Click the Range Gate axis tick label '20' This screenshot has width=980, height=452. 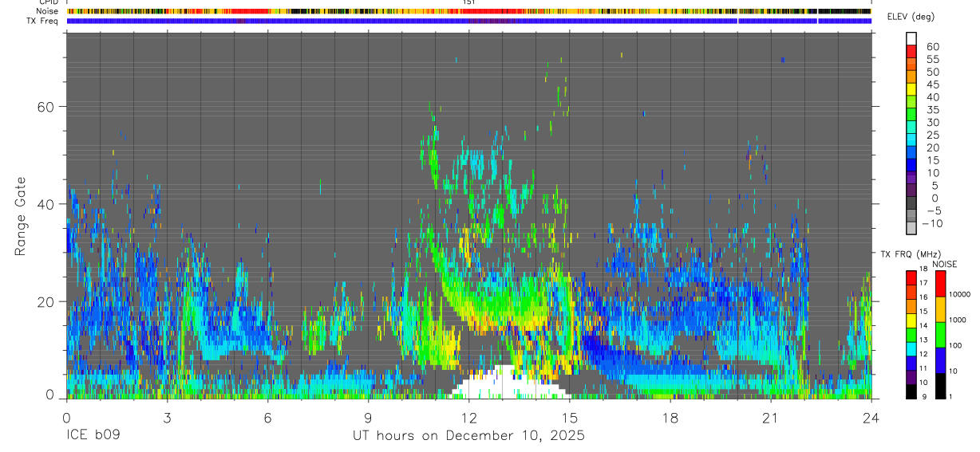tap(47, 301)
